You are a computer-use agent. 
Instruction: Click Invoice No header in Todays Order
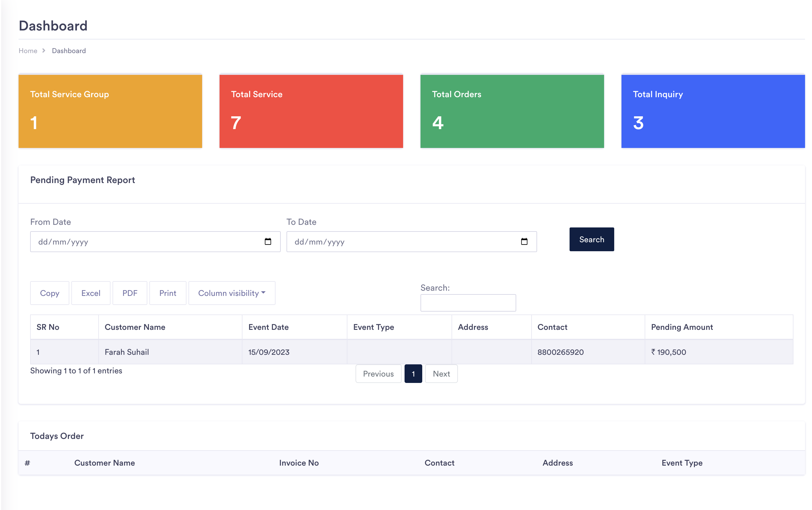(x=299, y=462)
